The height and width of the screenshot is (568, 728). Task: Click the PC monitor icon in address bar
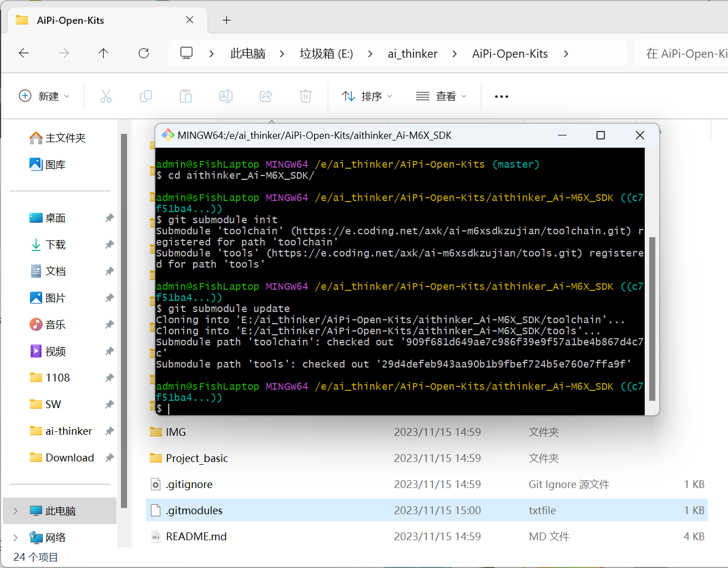(x=186, y=53)
